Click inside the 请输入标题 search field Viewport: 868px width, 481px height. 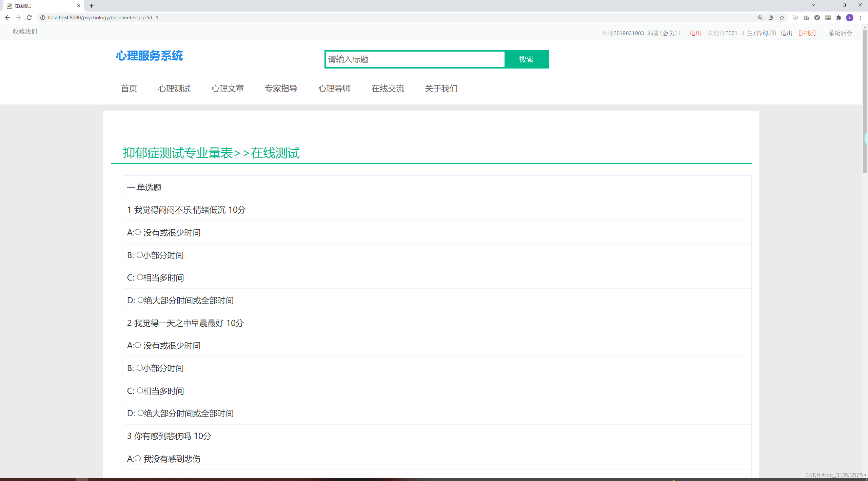click(x=414, y=59)
